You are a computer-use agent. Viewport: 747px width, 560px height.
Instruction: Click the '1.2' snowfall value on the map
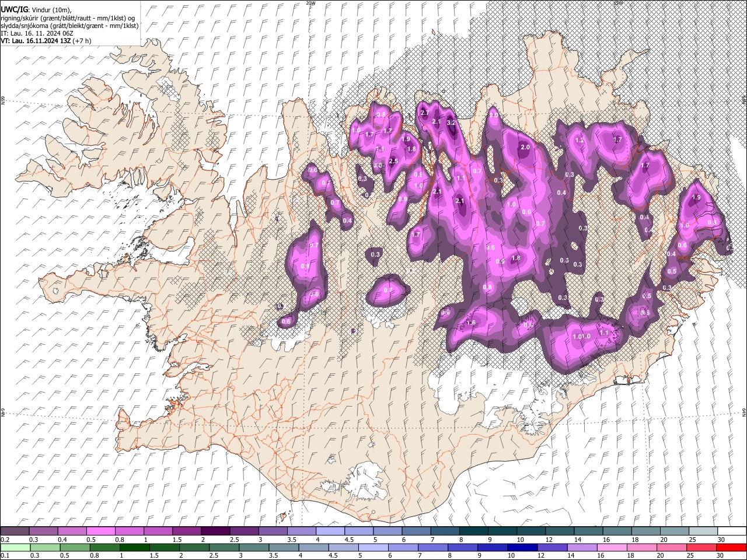pos(580,141)
